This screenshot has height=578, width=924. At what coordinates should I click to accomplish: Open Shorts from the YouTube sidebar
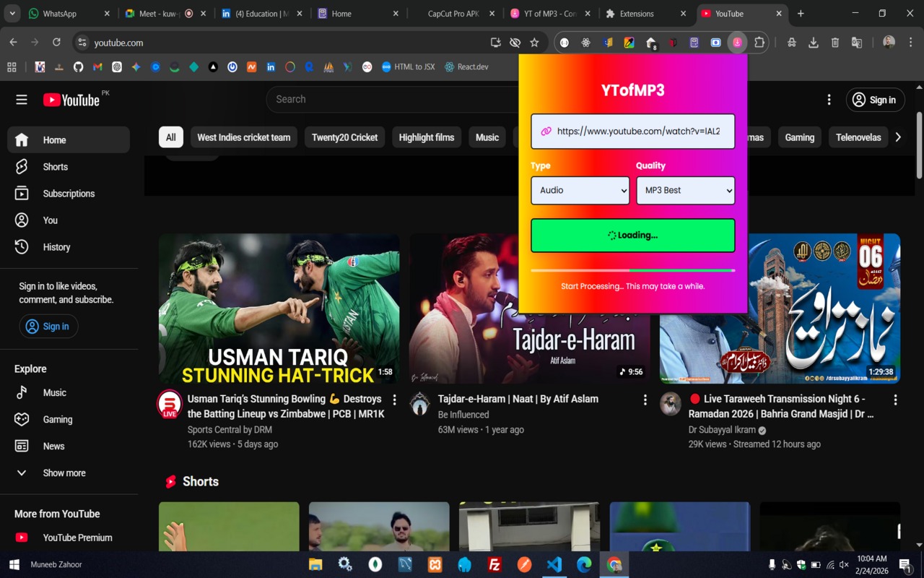click(x=69, y=167)
